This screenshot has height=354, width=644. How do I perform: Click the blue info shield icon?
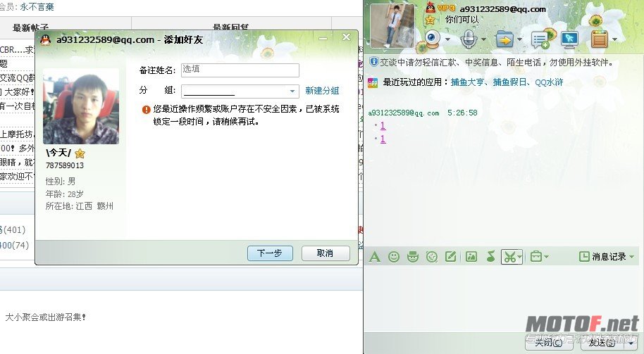click(x=373, y=62)
